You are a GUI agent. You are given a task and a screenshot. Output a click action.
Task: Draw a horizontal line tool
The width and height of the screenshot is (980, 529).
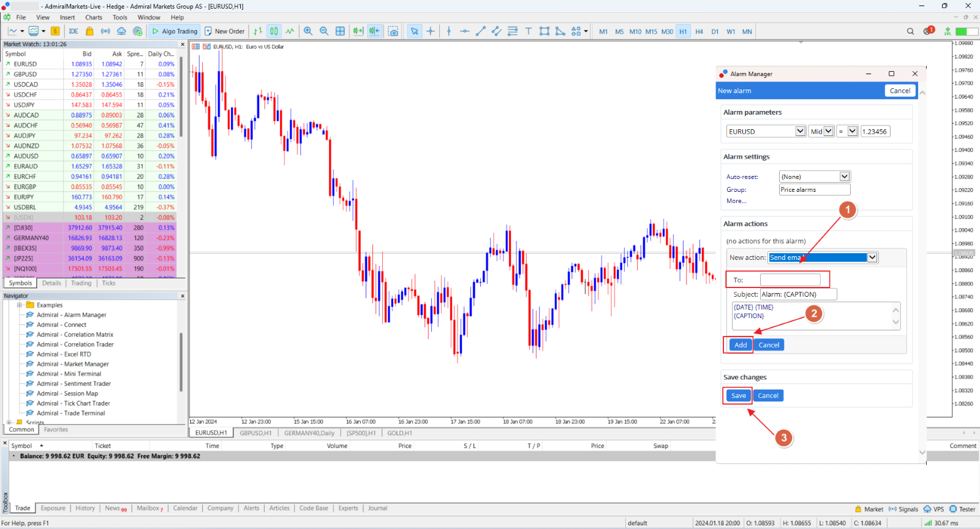[x=465, y=31]
